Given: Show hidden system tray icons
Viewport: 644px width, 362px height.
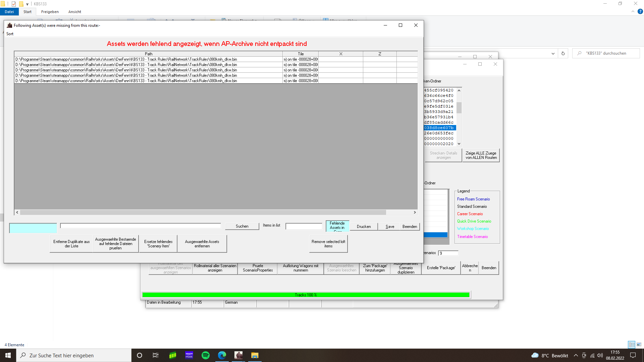Looking at the screenshot, I should [x=576, y=355].
